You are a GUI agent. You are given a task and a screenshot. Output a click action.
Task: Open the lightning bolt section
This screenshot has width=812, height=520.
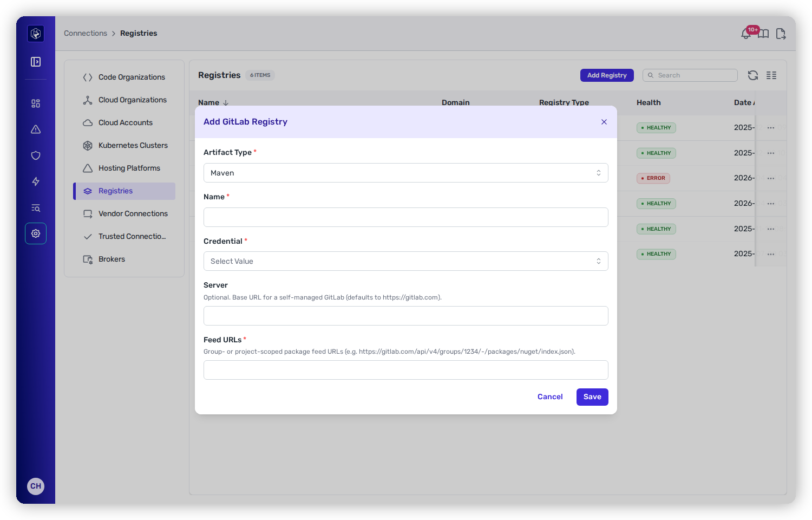pos(36,181)
